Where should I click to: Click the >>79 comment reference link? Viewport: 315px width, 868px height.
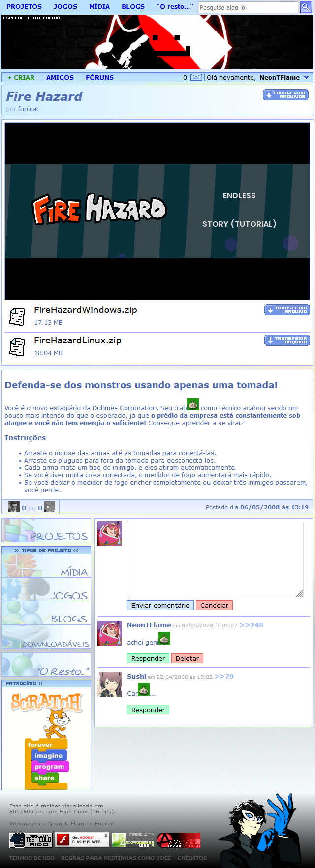coord(224,676)
